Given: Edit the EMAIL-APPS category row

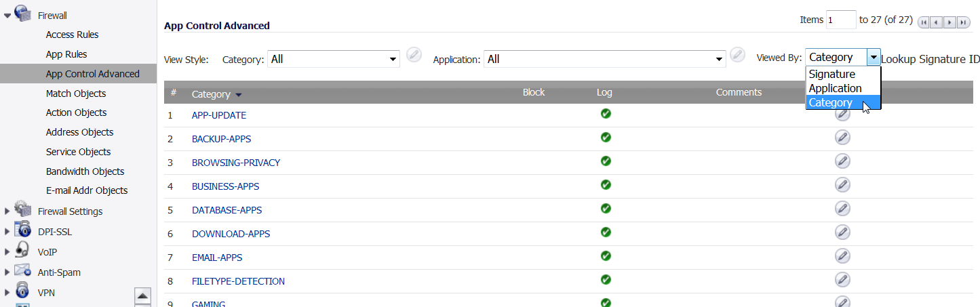Looking at the screenshot, I should tap(842, 256).
